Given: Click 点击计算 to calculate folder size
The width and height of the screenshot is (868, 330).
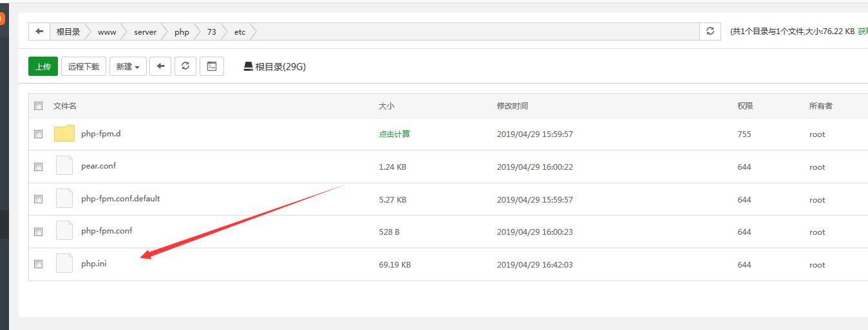Looking at the screenshot, I should (x=394, y=134).
